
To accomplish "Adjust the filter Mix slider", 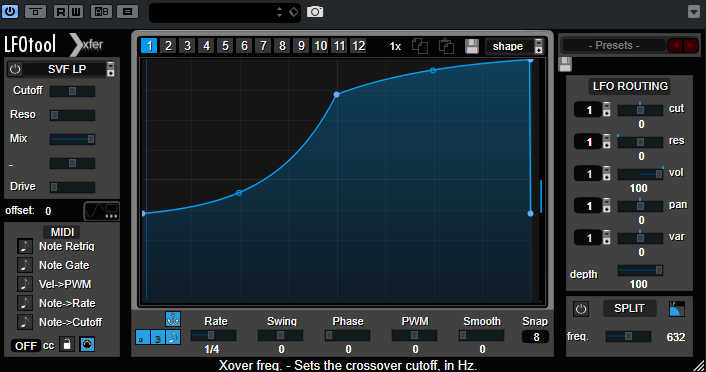I will [x=72, y=139].
